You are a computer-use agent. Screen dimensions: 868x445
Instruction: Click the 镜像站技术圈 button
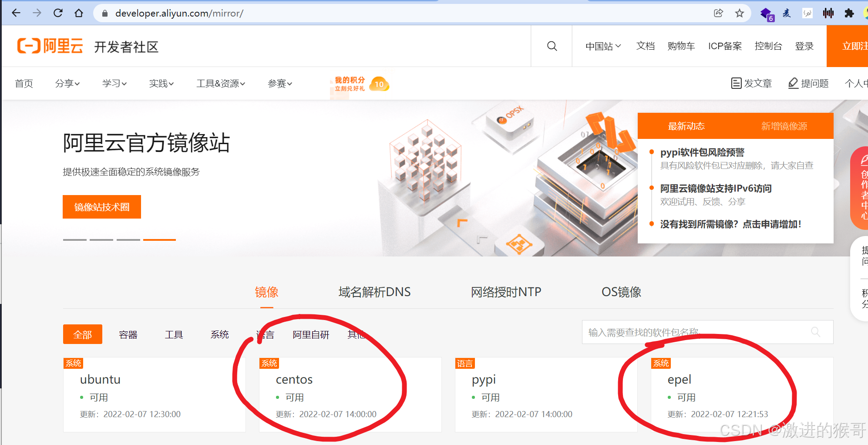(102, 207)
